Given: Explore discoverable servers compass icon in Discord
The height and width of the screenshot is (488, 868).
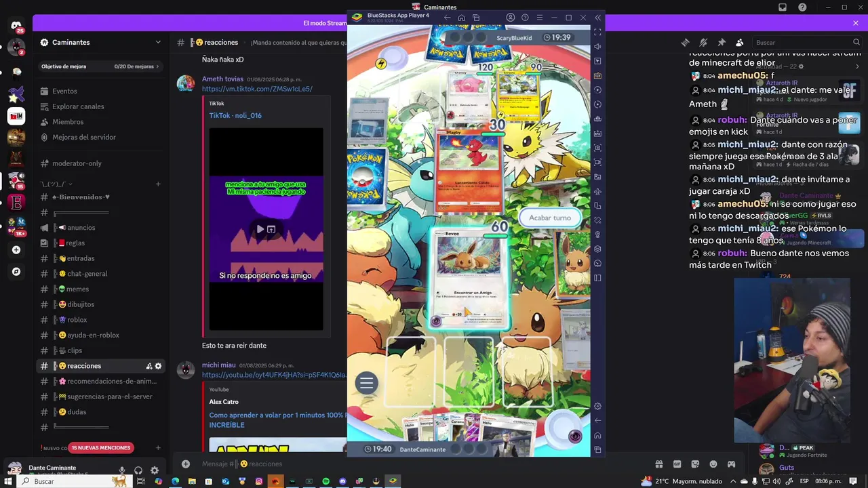Looking at the screenshot, I should coord(16,272).
